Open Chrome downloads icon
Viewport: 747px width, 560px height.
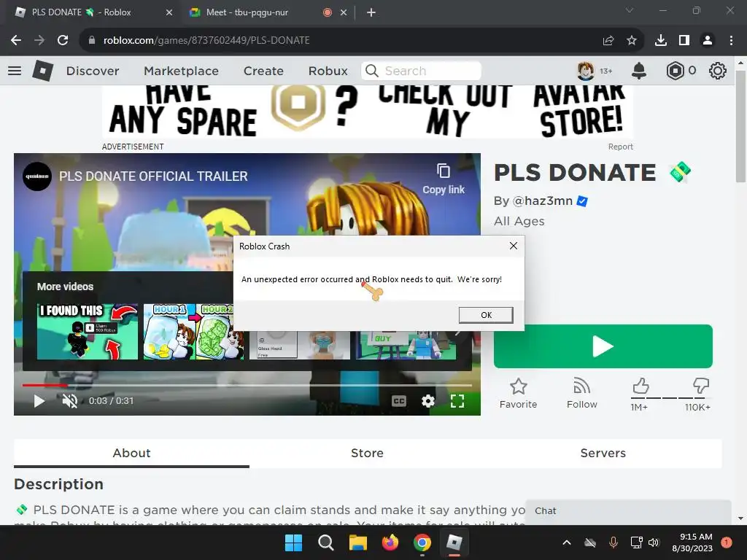click(x=661, y=41)
